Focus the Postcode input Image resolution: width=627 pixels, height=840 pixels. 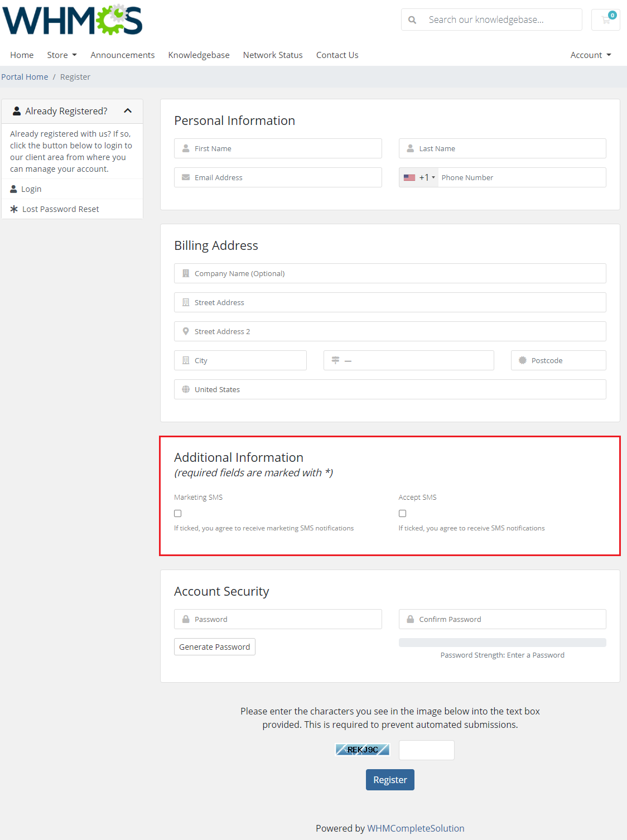[x=558, y=360]
